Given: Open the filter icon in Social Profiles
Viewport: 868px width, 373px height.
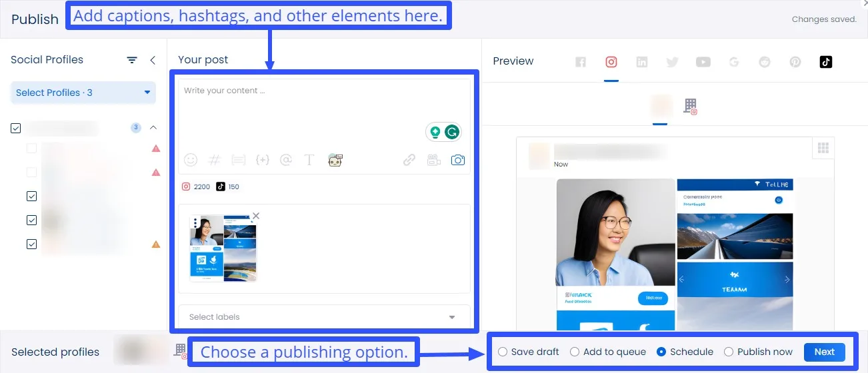Looking at the screenshot, I should point(132,60).
